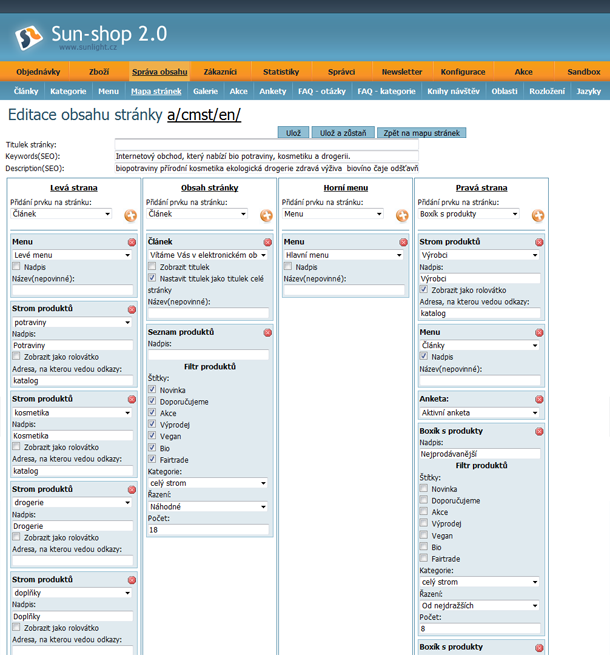
Task: Open the Levé menu dropdown
Action: coord(72,255)
